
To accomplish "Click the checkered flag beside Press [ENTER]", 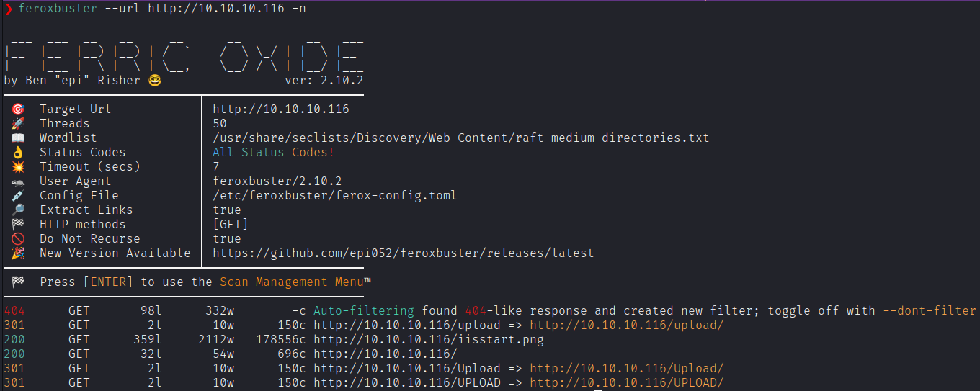I will pyautogui.click(x=18, y=282).
